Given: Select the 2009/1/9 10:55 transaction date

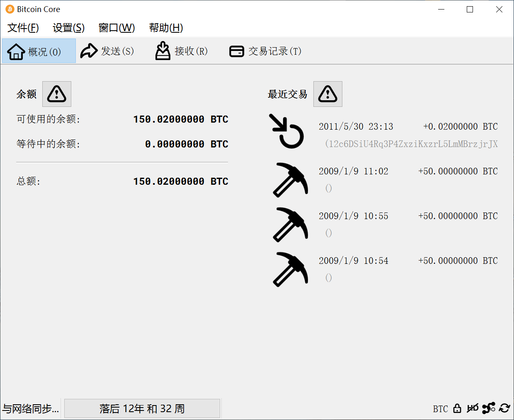Looking at the screenshot, I should [354, 216].
